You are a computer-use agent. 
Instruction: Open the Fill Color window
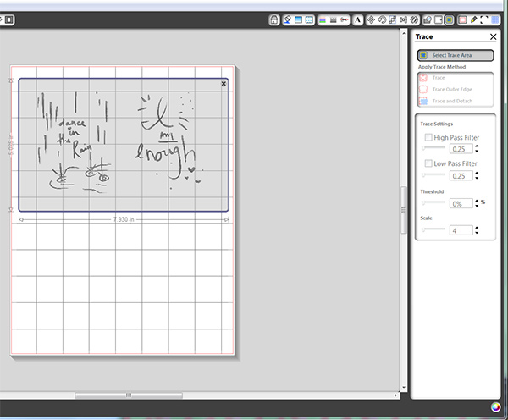click(287, 20)
